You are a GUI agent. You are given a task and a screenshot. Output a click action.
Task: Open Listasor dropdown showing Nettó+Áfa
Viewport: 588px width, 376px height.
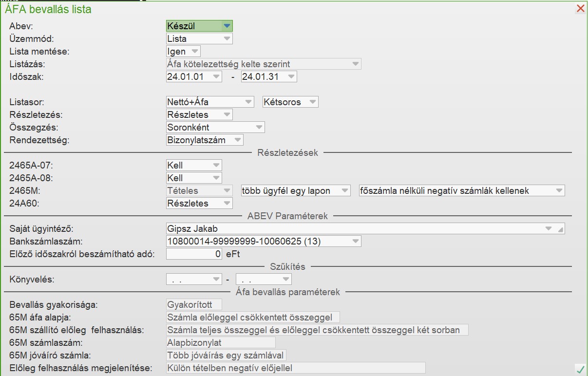point(210,102)
